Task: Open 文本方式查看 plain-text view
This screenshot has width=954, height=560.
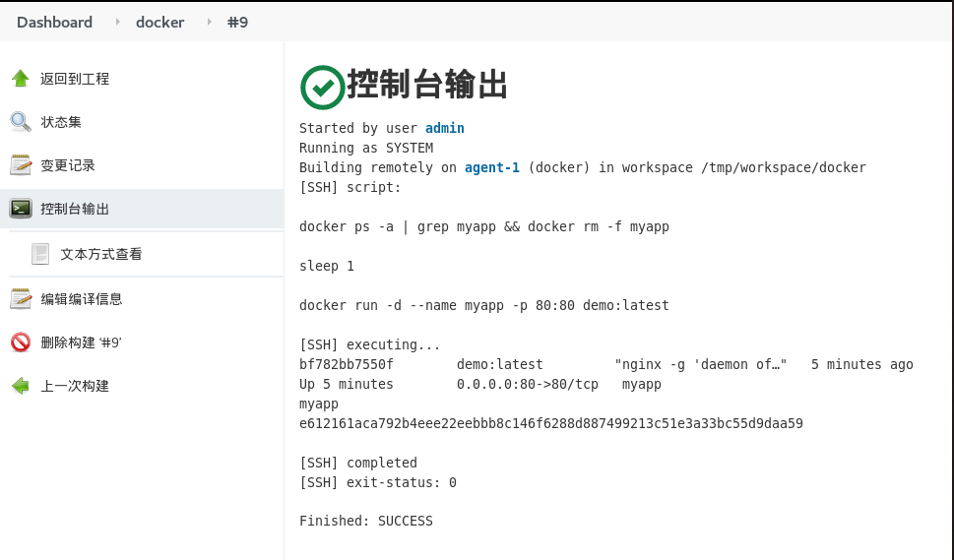Action: [101, 254]
